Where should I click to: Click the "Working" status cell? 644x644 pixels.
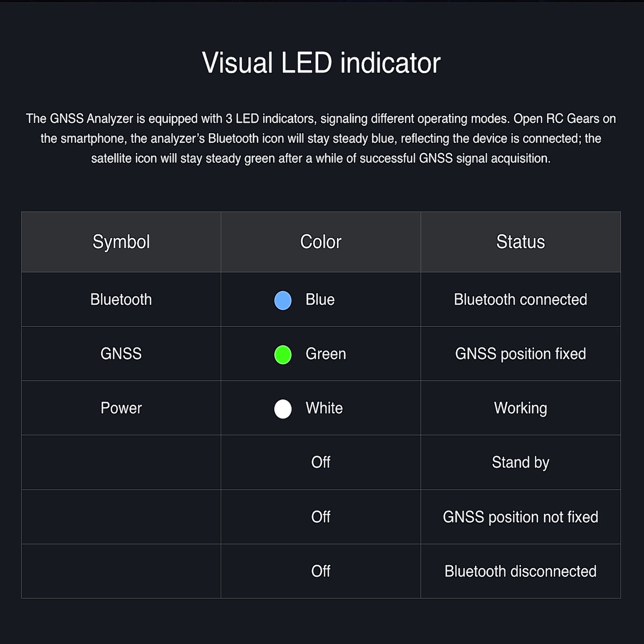520,408
